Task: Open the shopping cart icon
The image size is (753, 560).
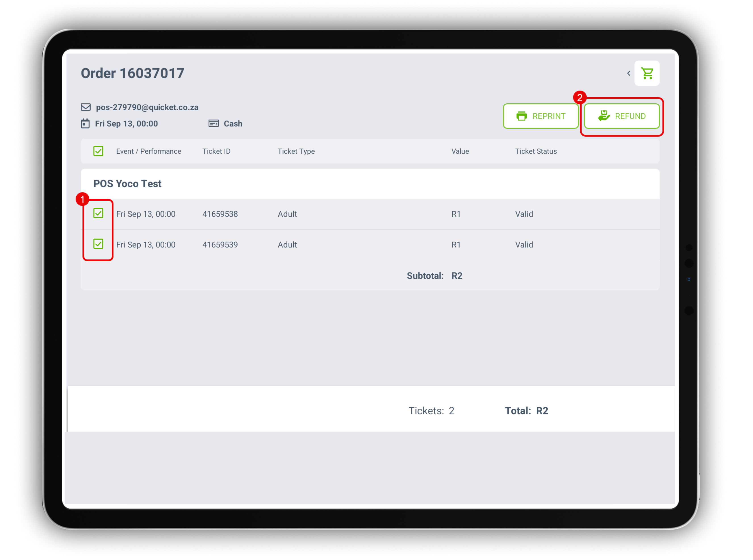Action: point(647,73)
